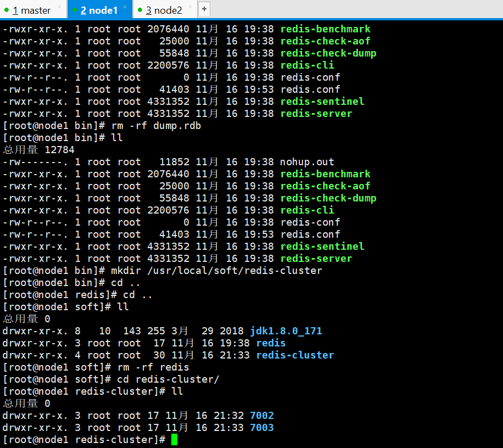This screenshot has width=503, height=448.
Task: Click the green status dot on master tab
Action: pos(7,10)
